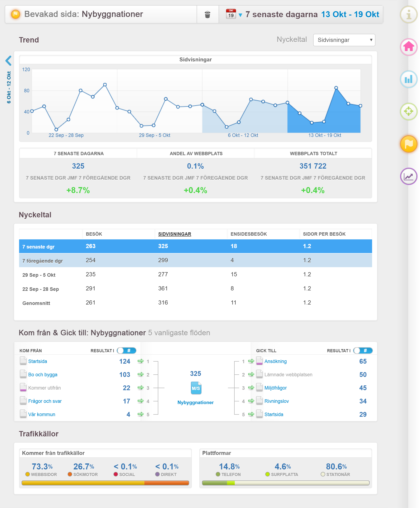Click the 13 Okt - 19 Okt date range text
420x508 pixels.
tap(350, 14)
